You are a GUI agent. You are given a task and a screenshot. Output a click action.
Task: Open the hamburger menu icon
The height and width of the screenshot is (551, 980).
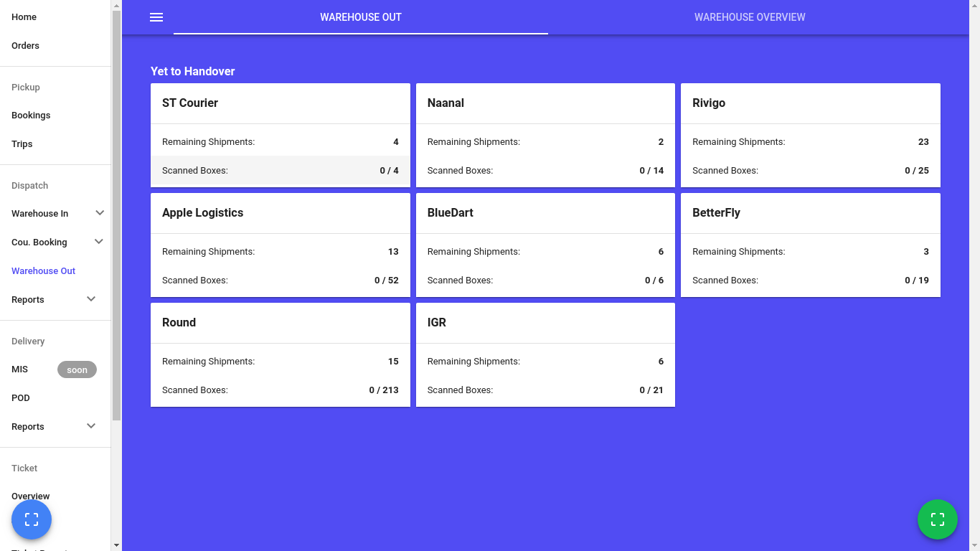point(156,17)
